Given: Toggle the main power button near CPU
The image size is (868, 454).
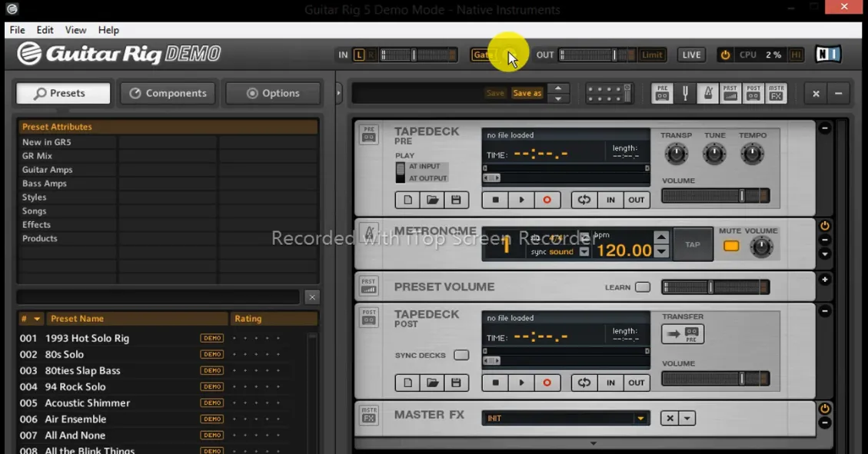Looking at the screenshot, I should coord(725,55).
